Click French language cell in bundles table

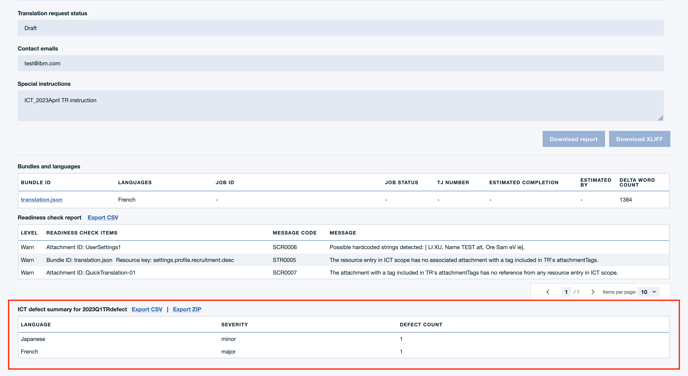click(x=126, y=200)
